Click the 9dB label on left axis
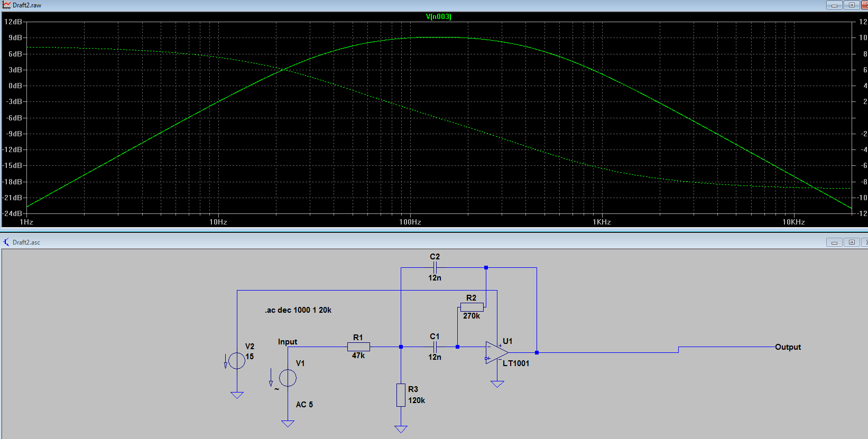This screenshot has width=868, height=439. point(15,38)
